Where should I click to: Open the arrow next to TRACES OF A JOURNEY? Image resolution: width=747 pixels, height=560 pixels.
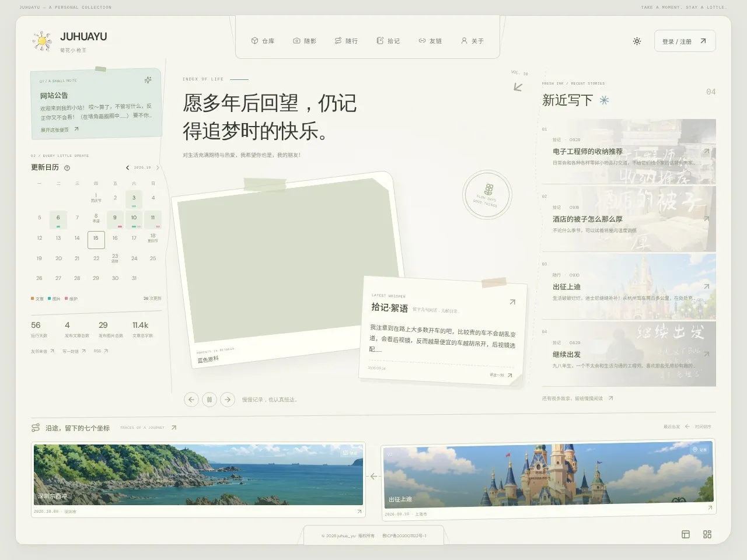(x=173, y=428)
